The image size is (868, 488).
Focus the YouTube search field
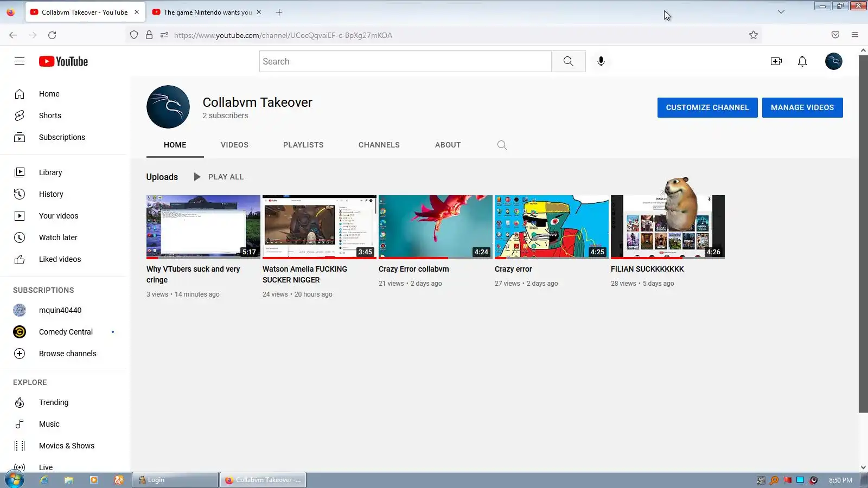(405, 61)
